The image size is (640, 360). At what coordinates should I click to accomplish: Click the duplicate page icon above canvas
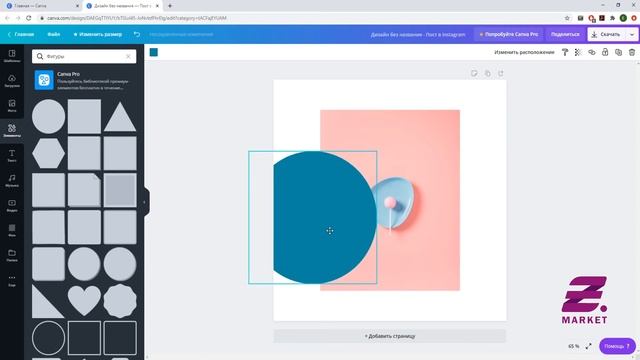click(487, 73)
